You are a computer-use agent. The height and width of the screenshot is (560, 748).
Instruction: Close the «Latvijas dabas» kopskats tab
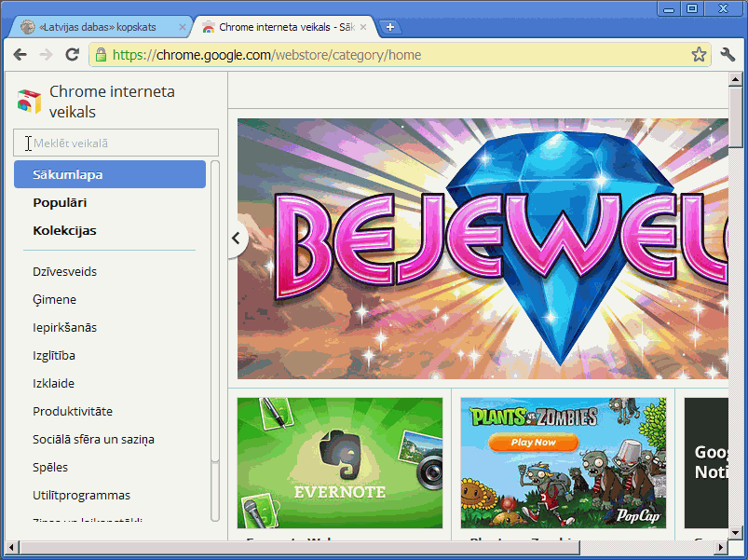coord(183,27)
